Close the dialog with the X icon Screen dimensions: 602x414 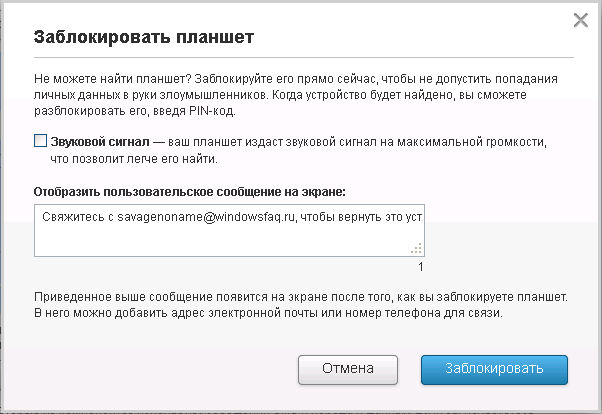pyautogui.click(x=579, y=19)
